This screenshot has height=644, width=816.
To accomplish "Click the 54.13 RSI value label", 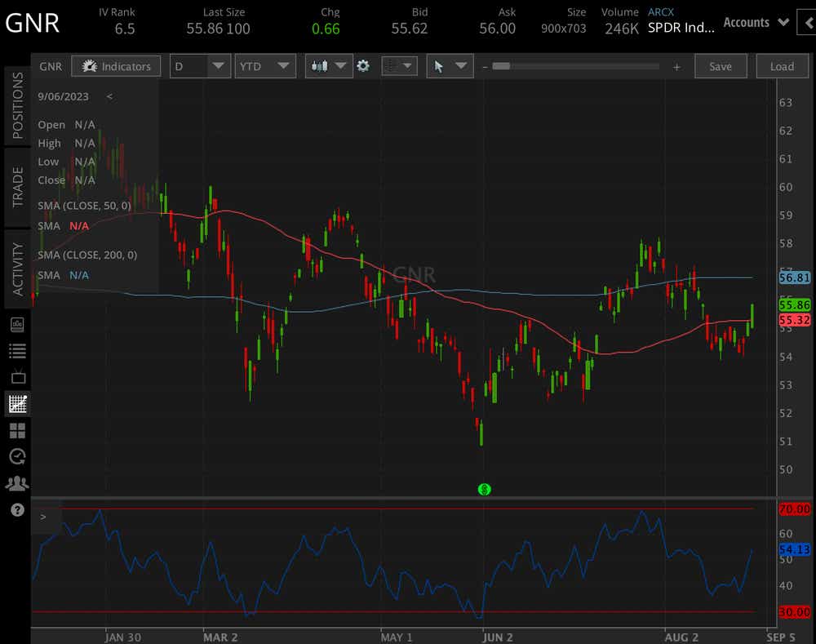I will (x=795, y=549).
